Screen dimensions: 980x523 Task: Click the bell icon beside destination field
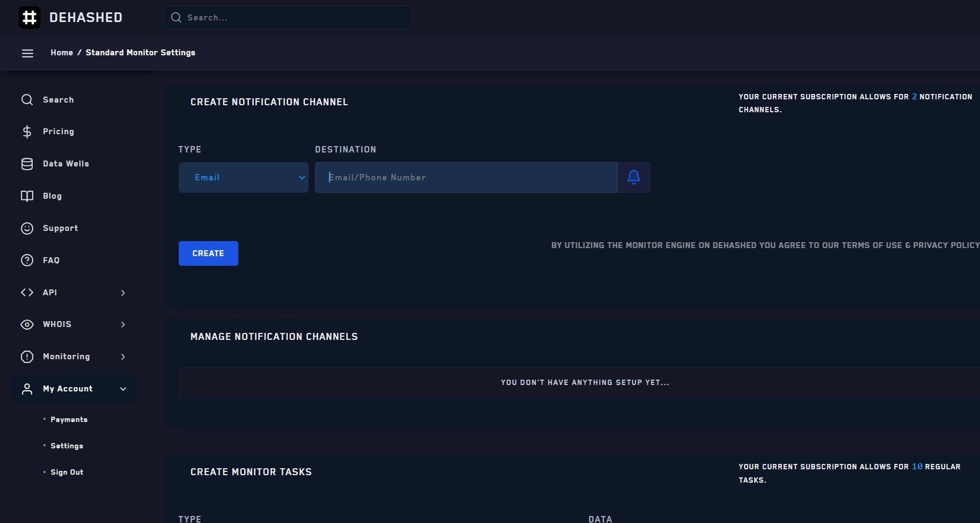[x=634, y=177]
